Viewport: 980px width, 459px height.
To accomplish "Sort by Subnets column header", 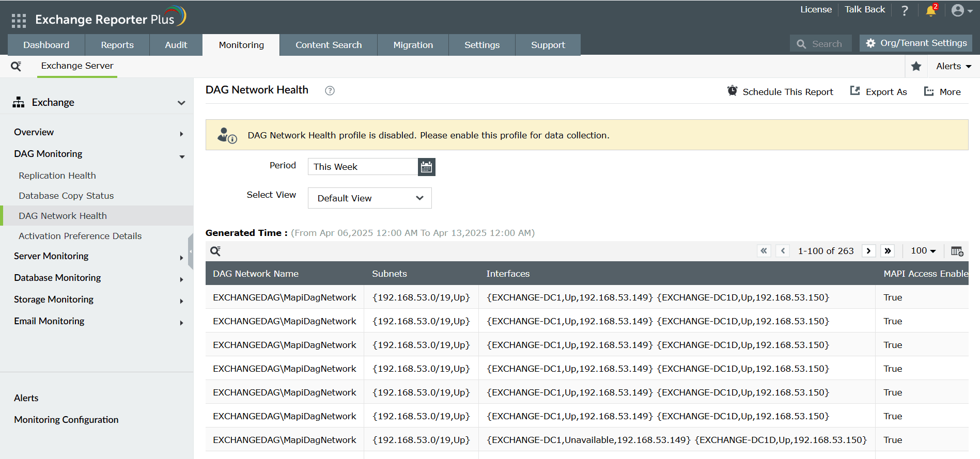I will point(390,274).
